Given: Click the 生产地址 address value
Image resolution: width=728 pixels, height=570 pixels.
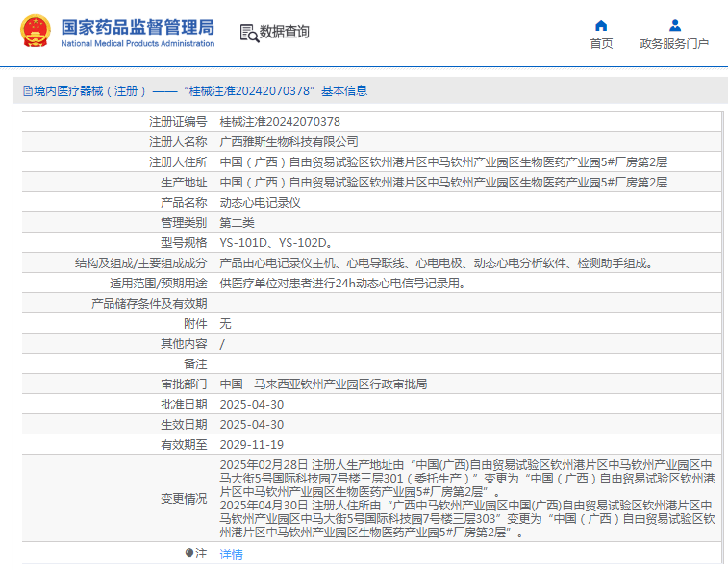Looking at the screenshot, I should (x=443, y=183).
